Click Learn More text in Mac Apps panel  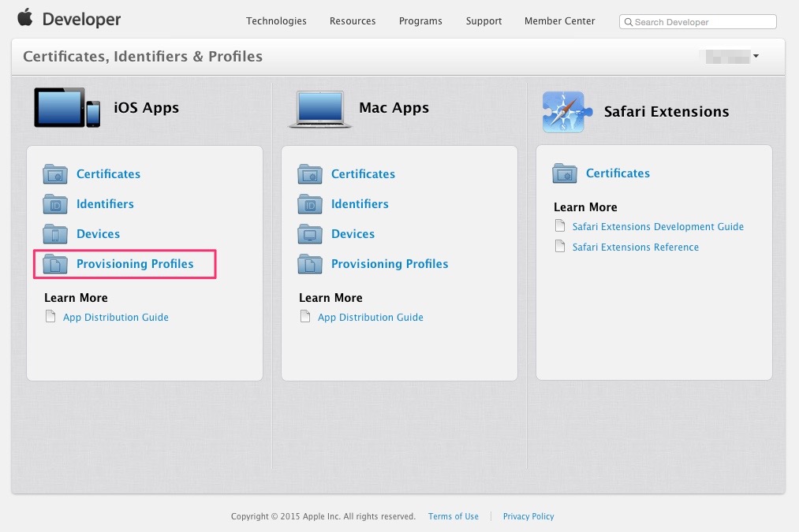tap(330, 298)
